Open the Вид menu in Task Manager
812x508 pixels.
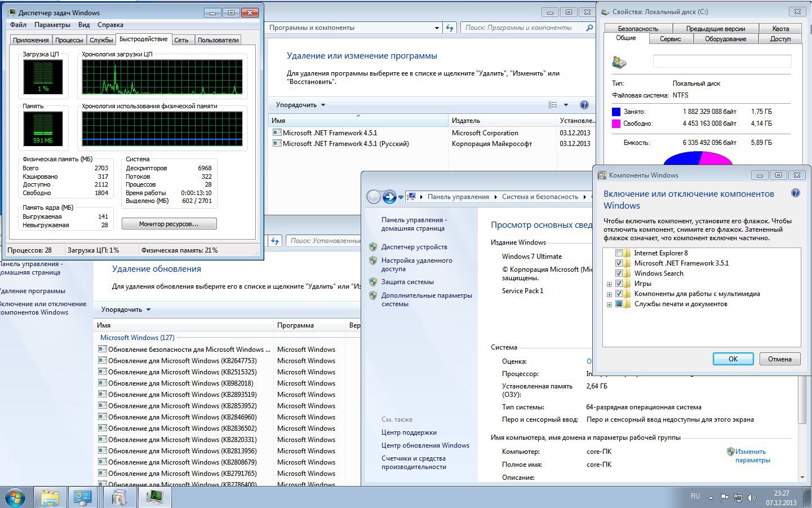point(84,25)
